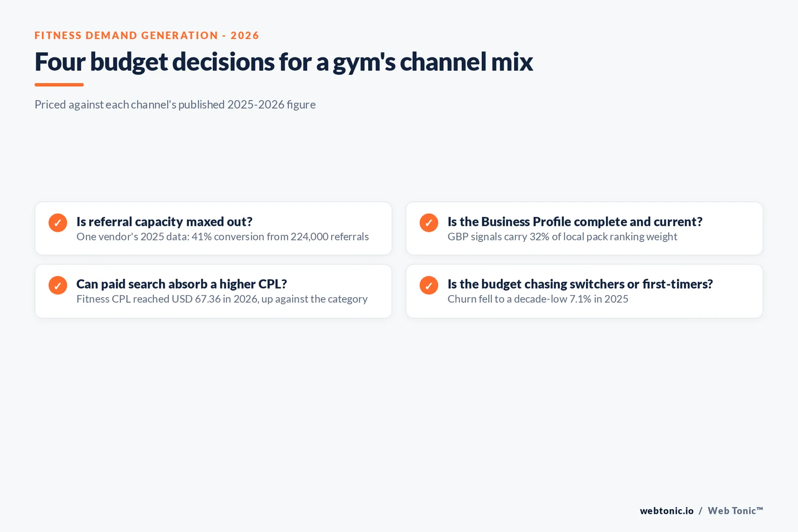The image size is (798, 532).
Task: Click the 'Four budget decisions' main title
Action: click(x=284, y=62)
